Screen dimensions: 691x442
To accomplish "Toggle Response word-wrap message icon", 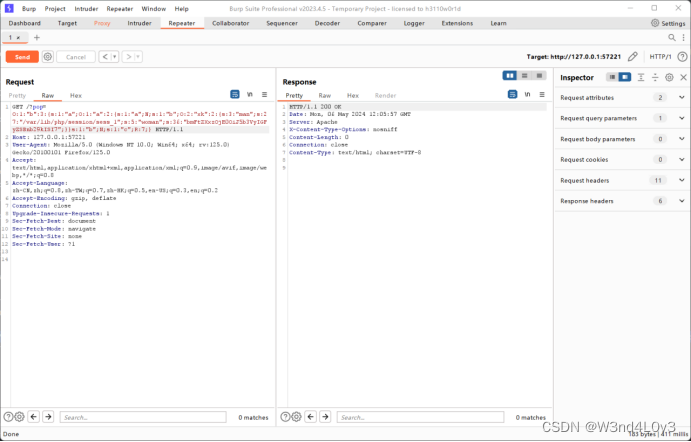I will (x=512, y=94).
